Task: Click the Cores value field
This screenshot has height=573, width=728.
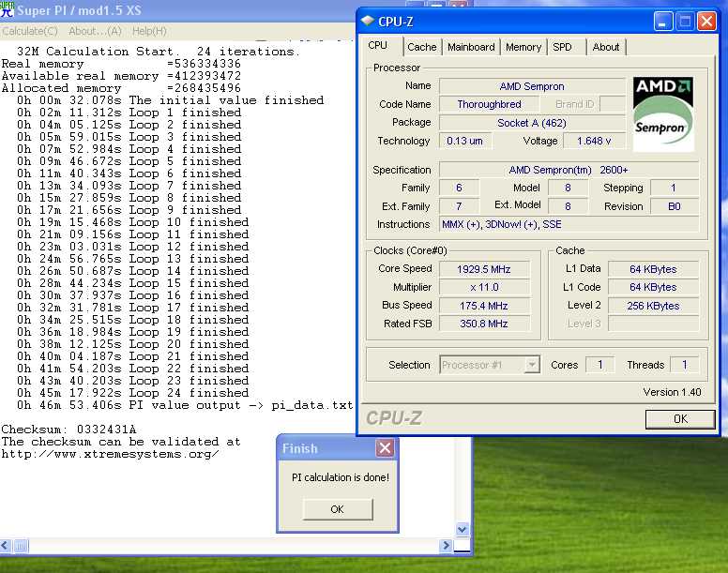Action: coord(599,365)
